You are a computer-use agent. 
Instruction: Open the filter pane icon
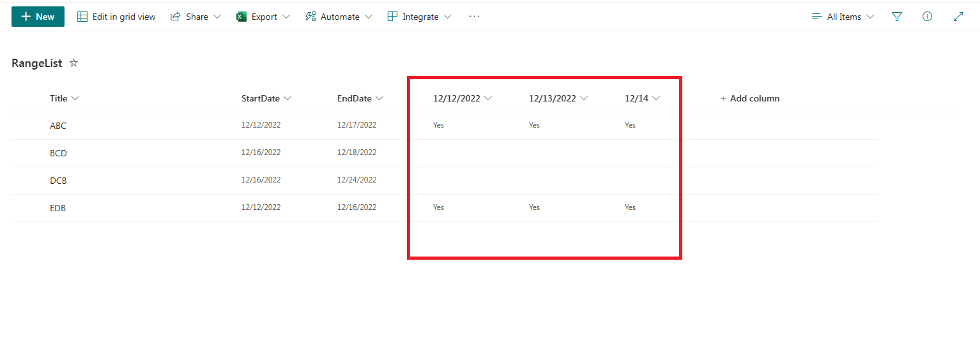point(897,17)
